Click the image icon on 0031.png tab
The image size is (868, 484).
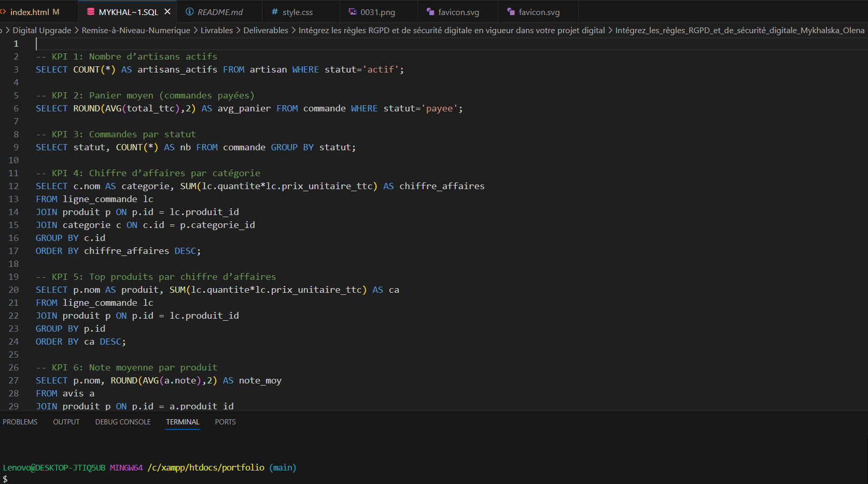pyautogui.click(x=353, y=12)
